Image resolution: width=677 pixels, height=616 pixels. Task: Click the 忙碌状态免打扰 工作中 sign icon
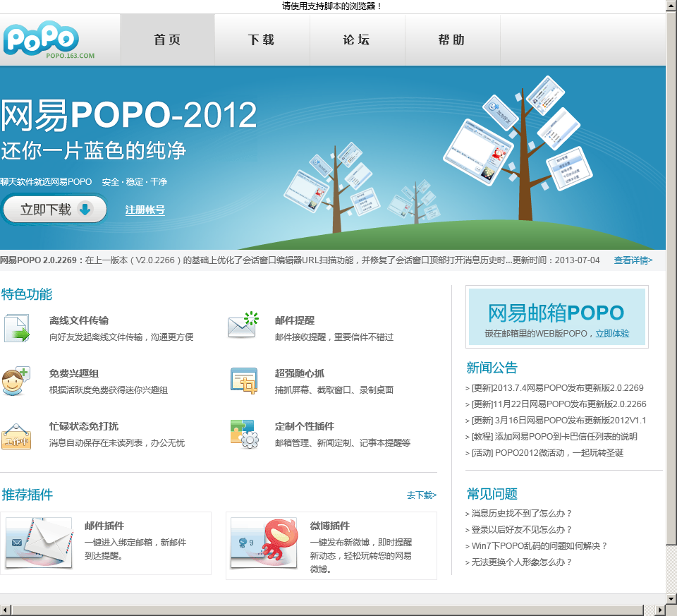(x=16, y=436)
